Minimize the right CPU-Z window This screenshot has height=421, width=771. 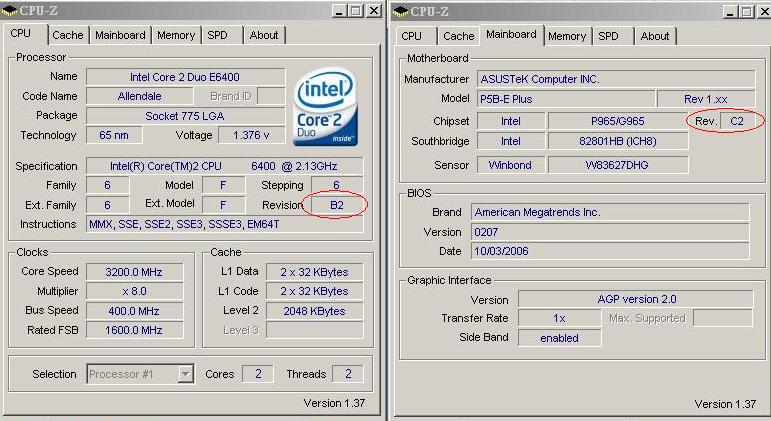730,11
